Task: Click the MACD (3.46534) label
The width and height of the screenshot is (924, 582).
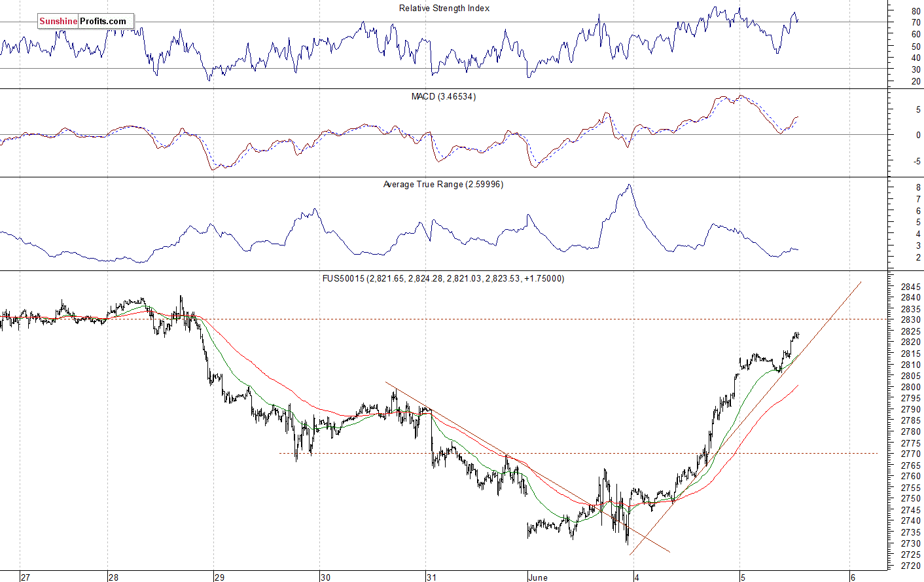Action: pyautogui.click(x=444, y=96)
